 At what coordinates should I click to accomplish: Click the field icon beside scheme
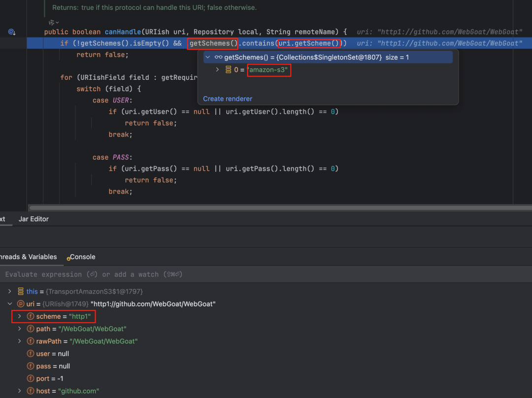[31, 316]
